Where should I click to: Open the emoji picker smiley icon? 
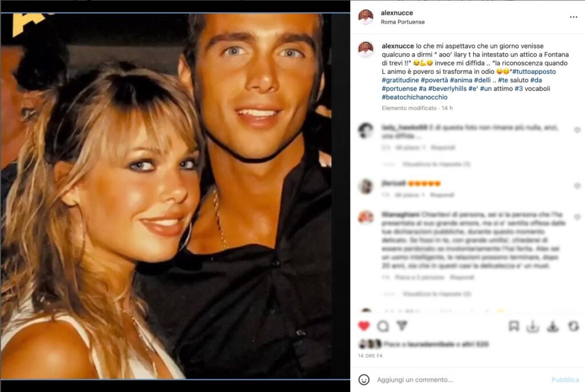(x=364, y=379)
